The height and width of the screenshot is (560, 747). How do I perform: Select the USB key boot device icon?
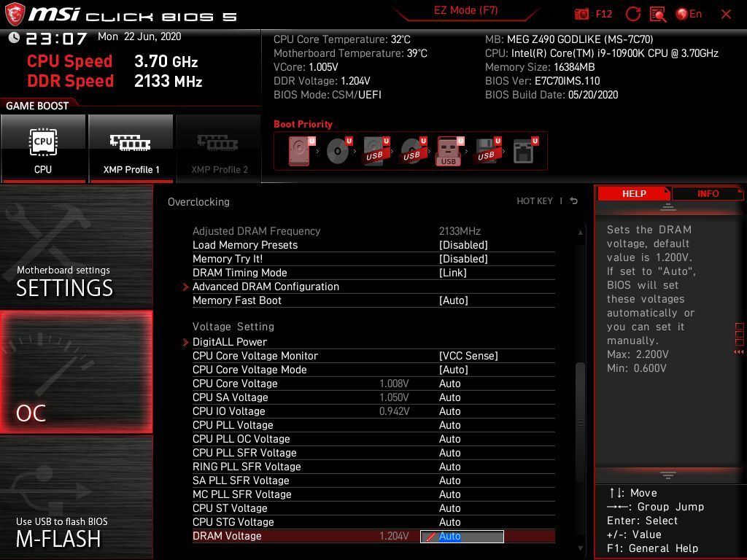(x=449, y=150)
